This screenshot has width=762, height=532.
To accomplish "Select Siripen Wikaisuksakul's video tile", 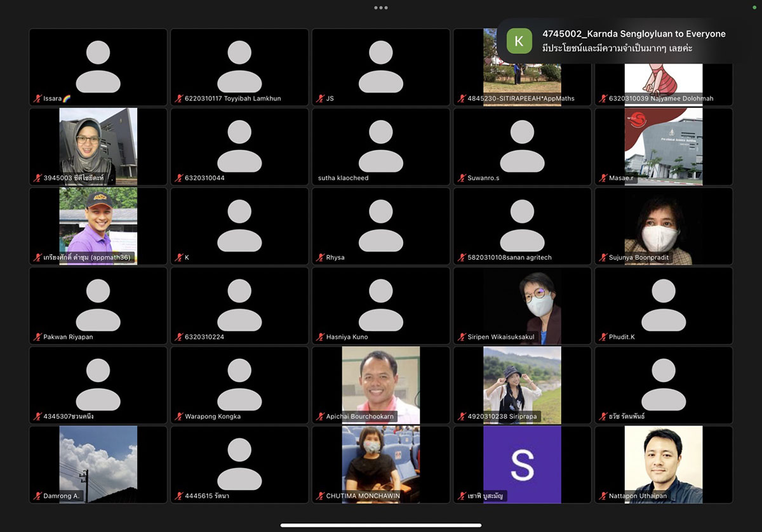I will [522, 305].
